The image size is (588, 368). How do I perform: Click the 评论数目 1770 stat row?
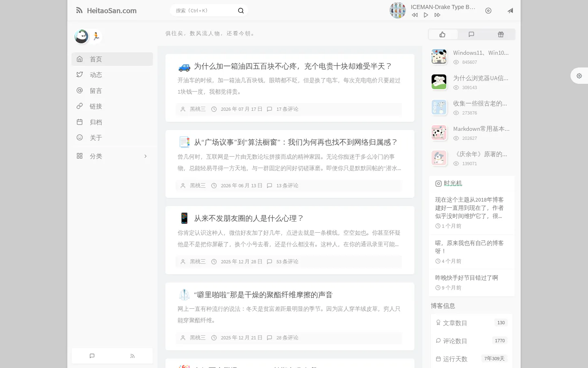tap(472, 341)
